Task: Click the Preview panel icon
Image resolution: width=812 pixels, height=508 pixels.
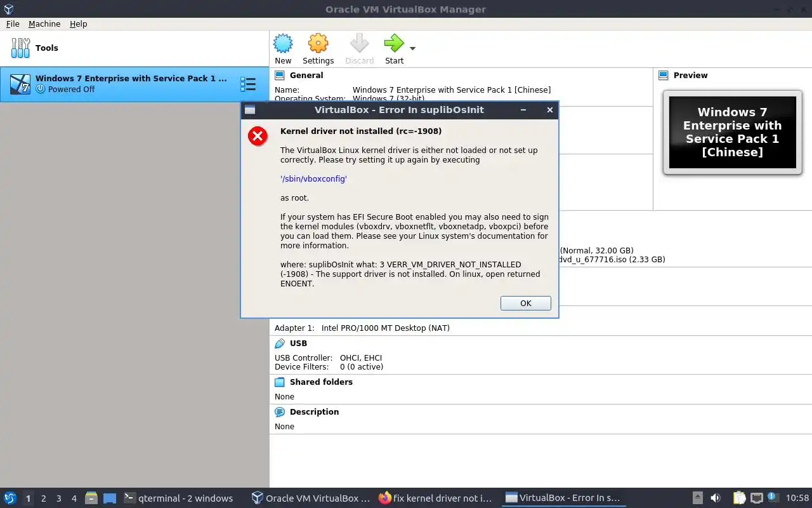Action: point(664,75)
